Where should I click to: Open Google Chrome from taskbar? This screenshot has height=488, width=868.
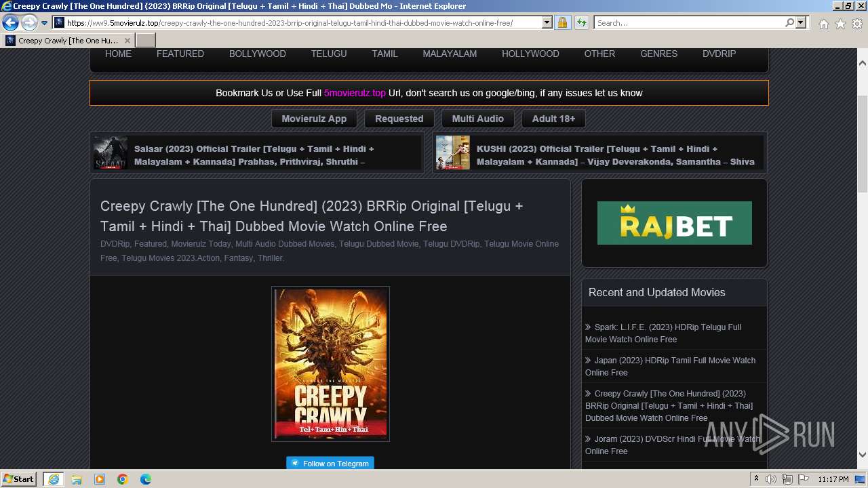pos(123,479)
